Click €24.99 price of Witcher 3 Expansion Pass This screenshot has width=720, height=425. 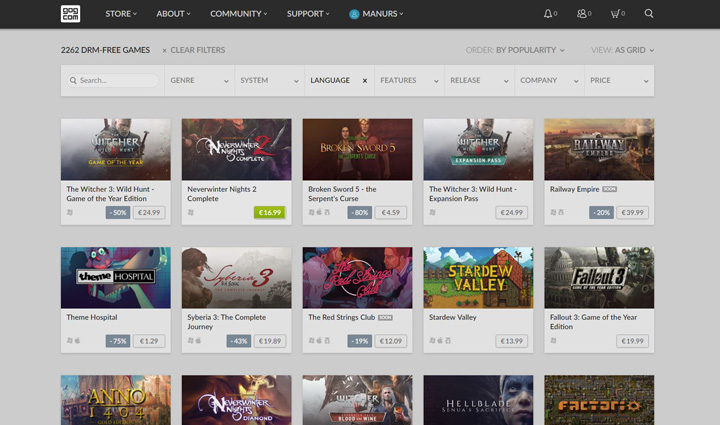click(512, 212)
